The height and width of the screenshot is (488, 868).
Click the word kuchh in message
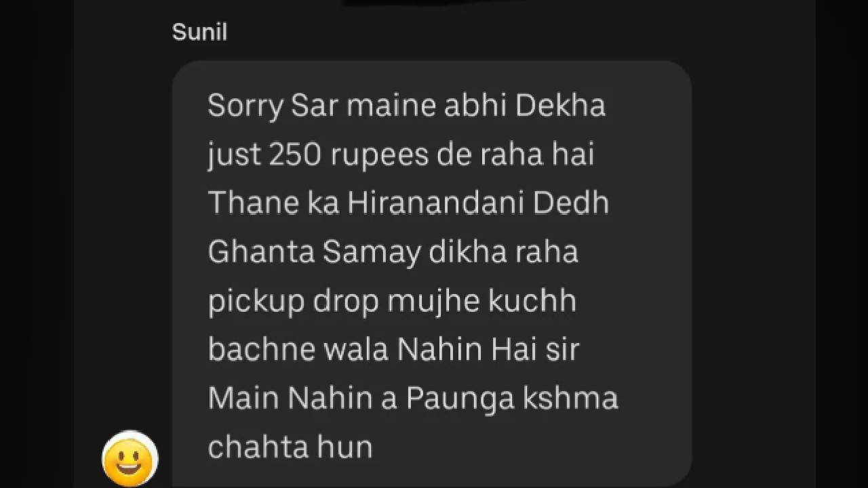(x=532, y=301)
